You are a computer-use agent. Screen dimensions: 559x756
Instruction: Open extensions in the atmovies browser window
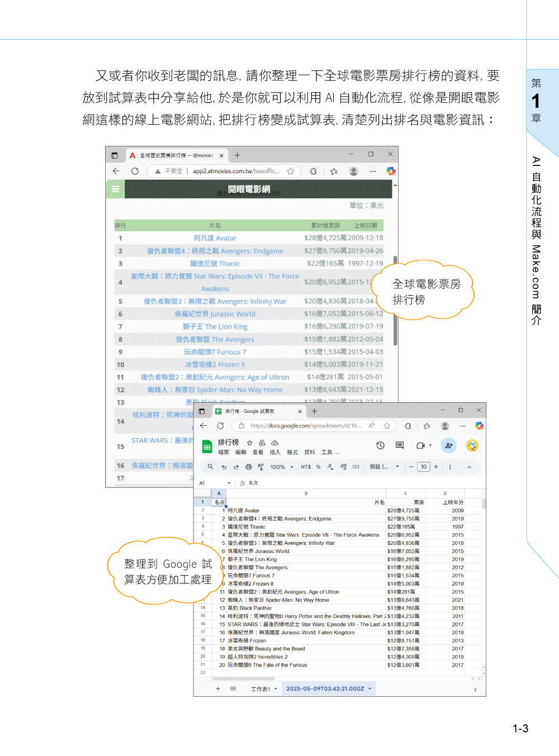pos(314,171)
